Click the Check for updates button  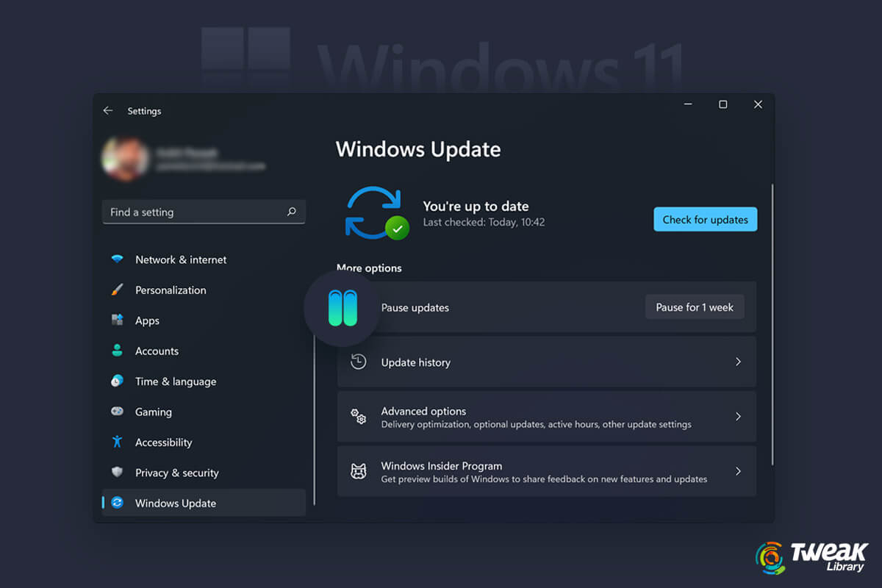tap(705, 219)
